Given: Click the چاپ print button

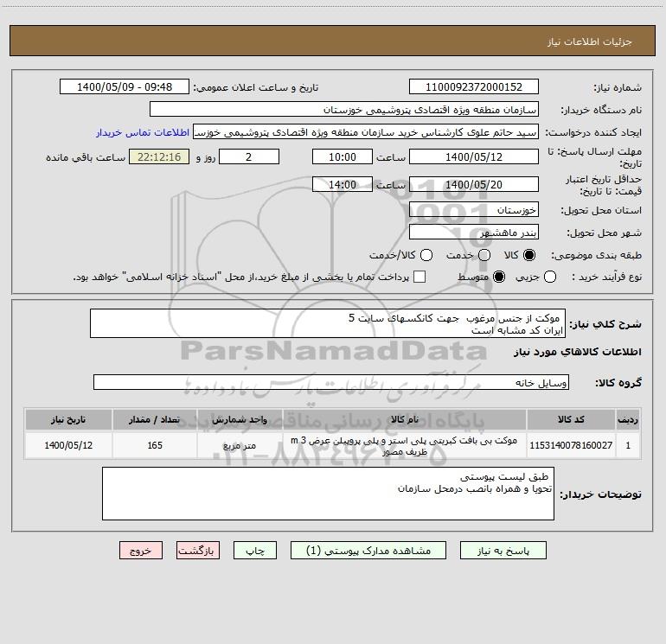Looking at the screenshot, I should click(255, 551).
